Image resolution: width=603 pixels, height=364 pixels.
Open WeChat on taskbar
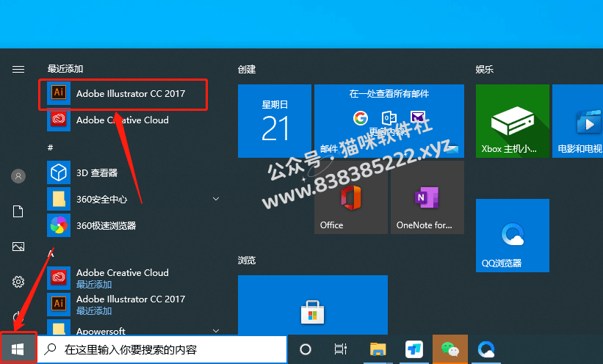[x=450, y=349]
